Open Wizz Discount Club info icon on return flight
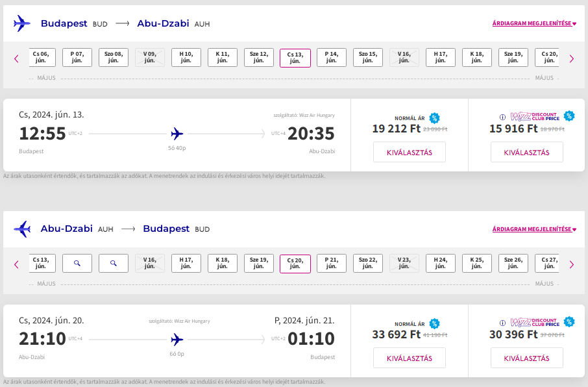588x387 pixels. [x=502, y=323]
